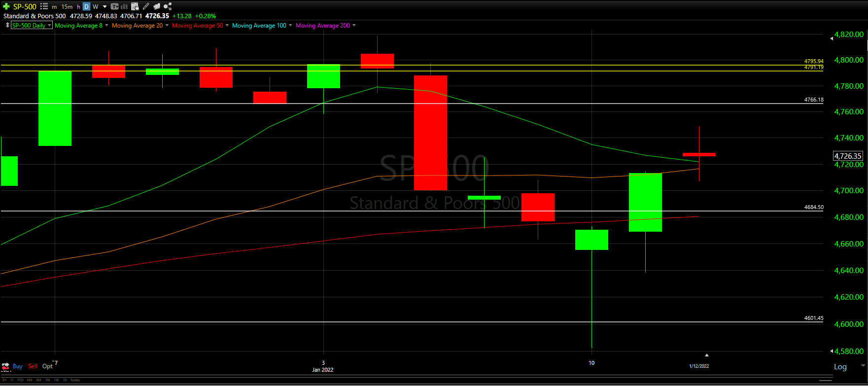Open the folder templates icon
Viewport: 868px width, 386px height.
click(x=157, y=6)
